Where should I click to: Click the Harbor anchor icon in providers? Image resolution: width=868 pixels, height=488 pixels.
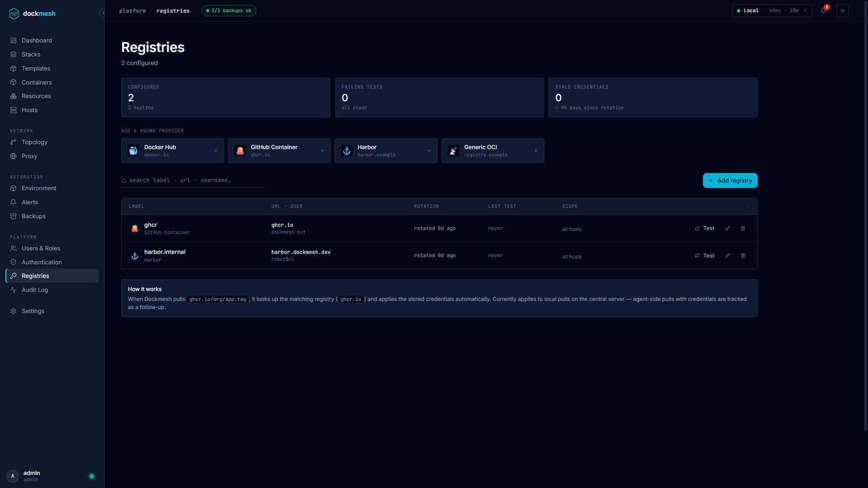347,150
